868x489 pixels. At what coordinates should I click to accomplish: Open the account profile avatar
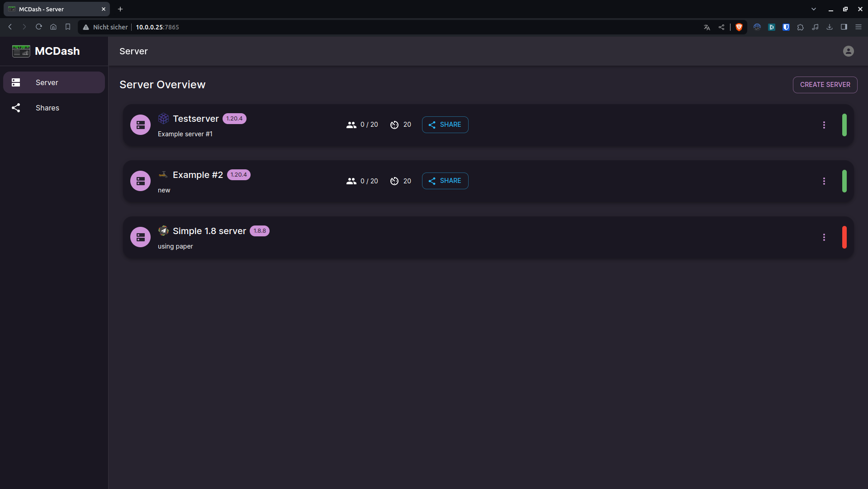coord(849,51)
